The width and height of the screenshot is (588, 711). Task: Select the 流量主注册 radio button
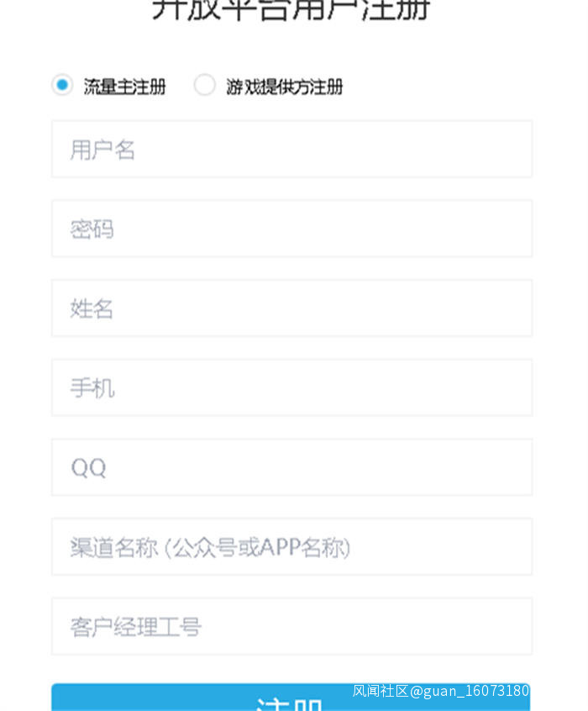tap(61, 85)
